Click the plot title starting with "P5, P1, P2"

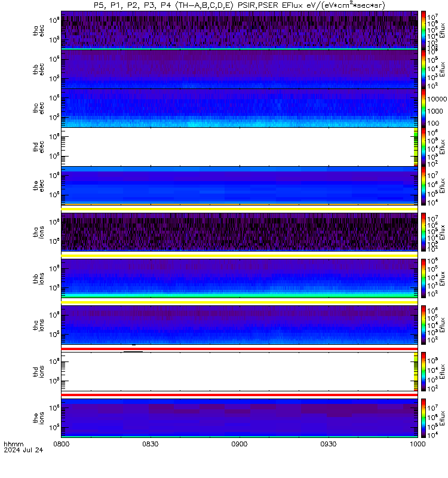click(240, 5)
